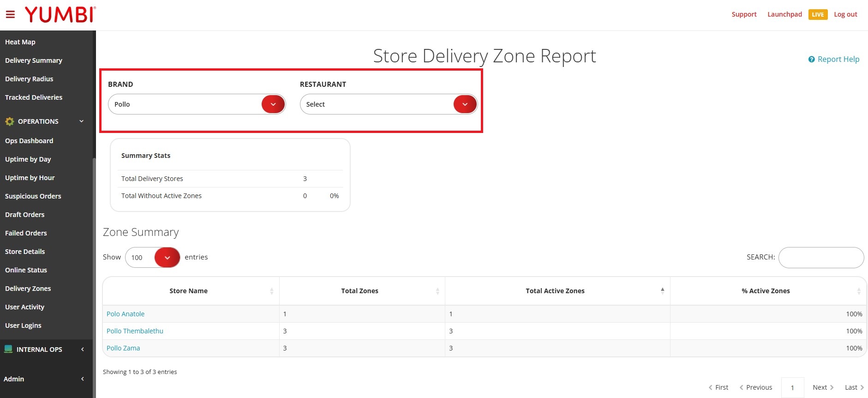Click the Internal Ops section icon
868x398 pixels.
coord(8,349)
